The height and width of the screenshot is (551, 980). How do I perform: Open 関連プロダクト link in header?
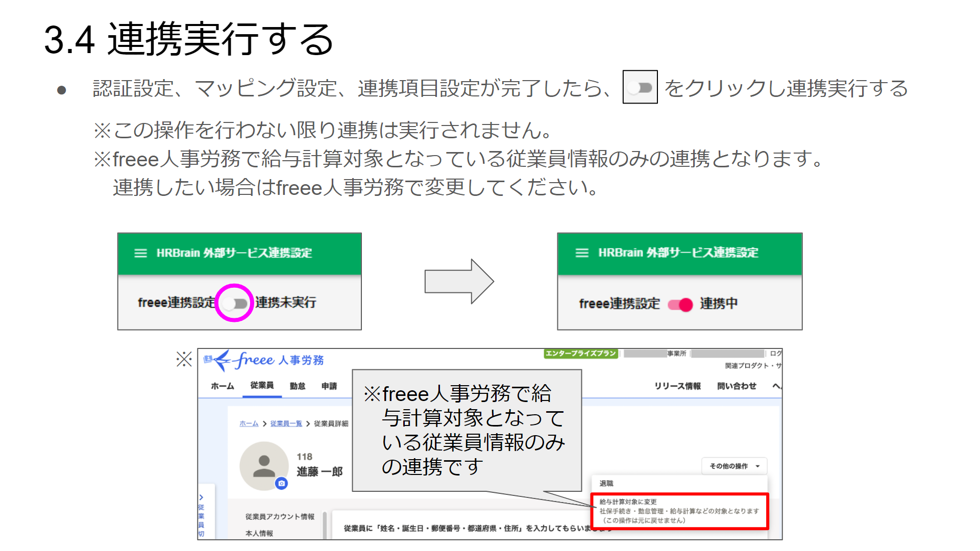click(753, 365)
